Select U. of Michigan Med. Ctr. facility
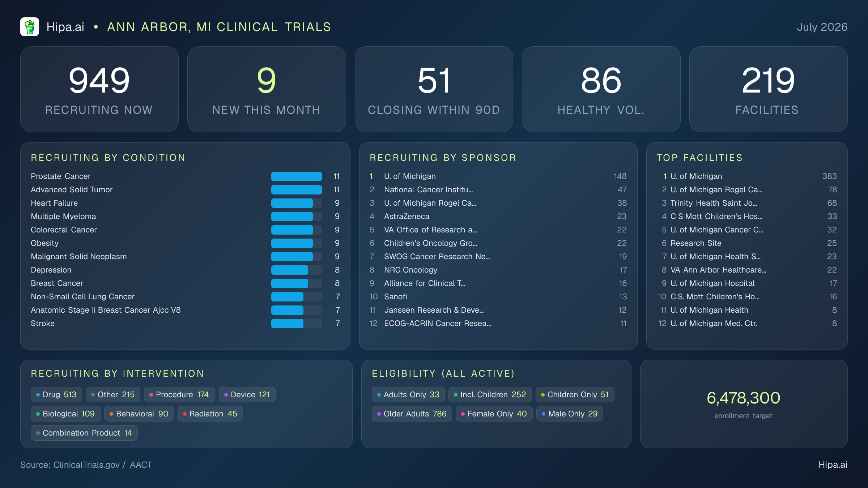The image size is (868, 488). 747,324
